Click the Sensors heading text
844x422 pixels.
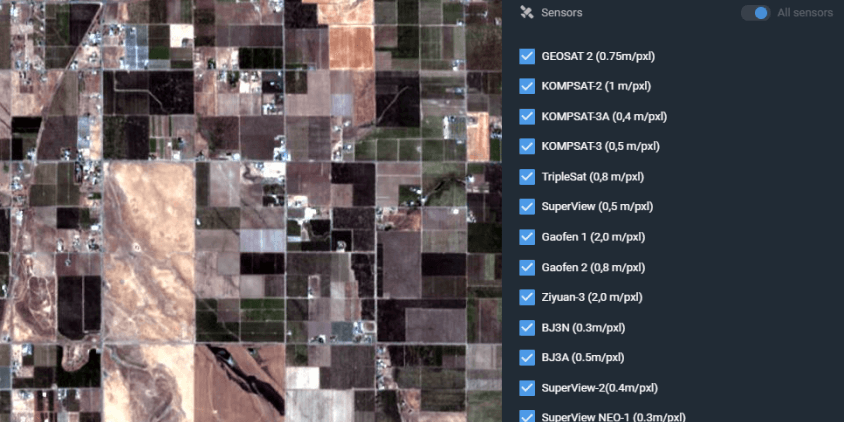coord(561,13)
